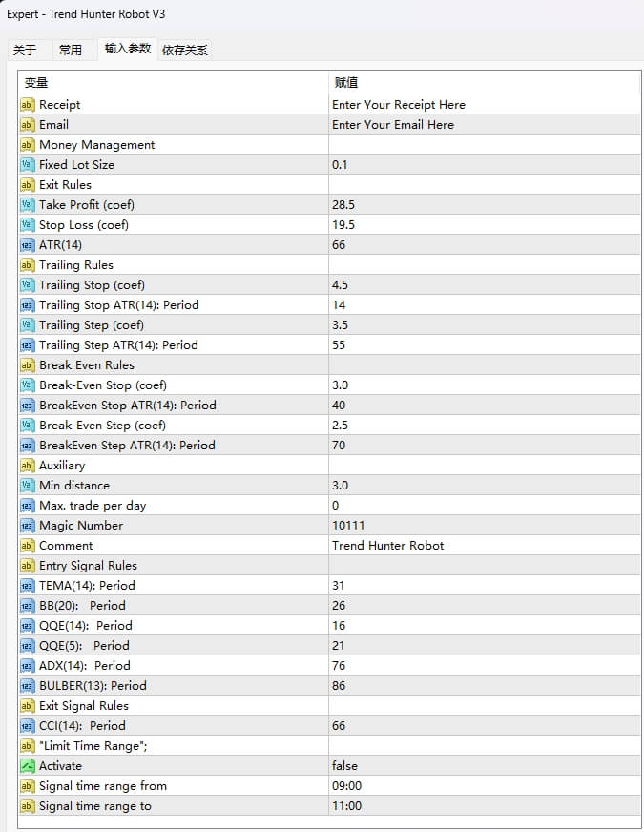The height and width of the screenshot is (832, 644).
Task: Click the string icon beside Comment
Action: click(x=27, y=546)
